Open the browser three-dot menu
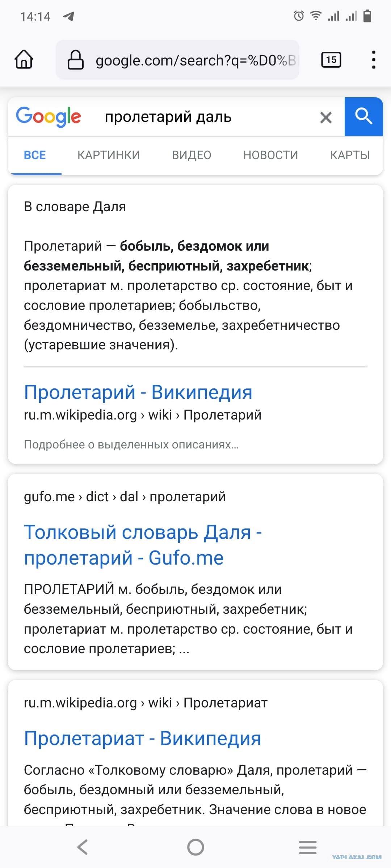The width and height of the screenshot is (391, 868). point(374,60)
